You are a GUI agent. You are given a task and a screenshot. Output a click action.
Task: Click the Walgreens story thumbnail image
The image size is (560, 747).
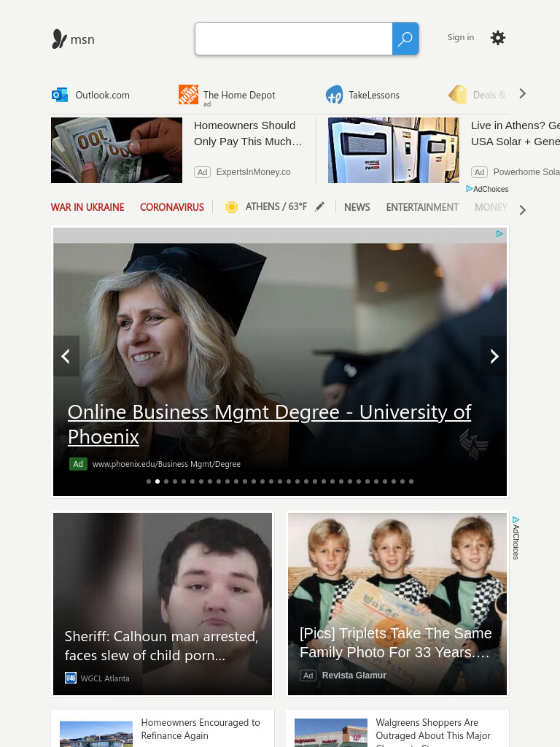[x=331, y=732]
